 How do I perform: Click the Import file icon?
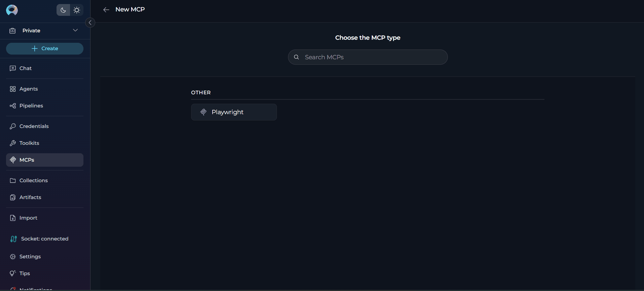(x=13, y=218)
